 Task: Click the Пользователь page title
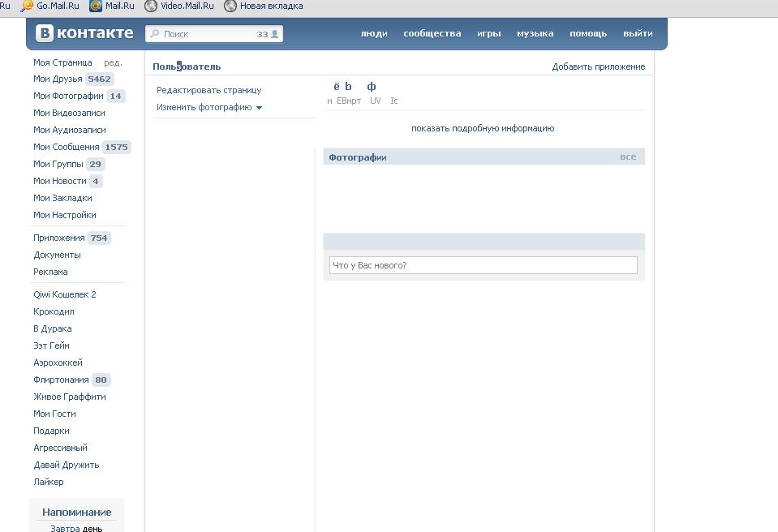tap(187, 66)
